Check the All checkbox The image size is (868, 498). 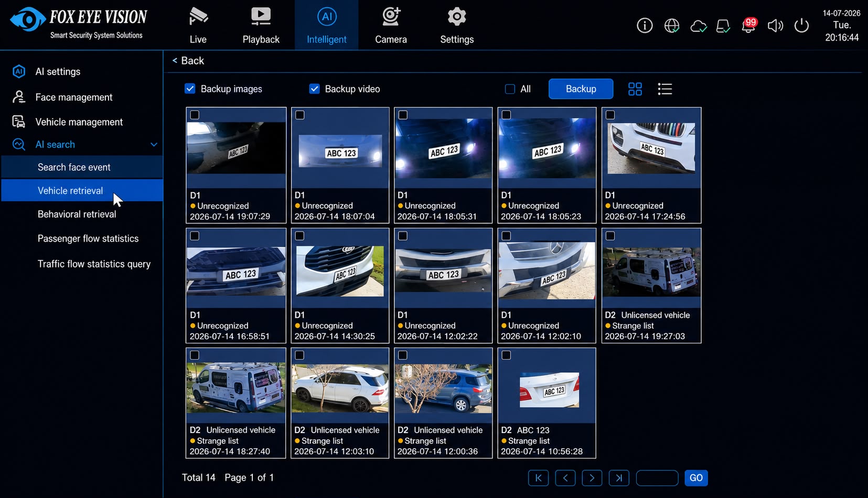coord(510,89)
